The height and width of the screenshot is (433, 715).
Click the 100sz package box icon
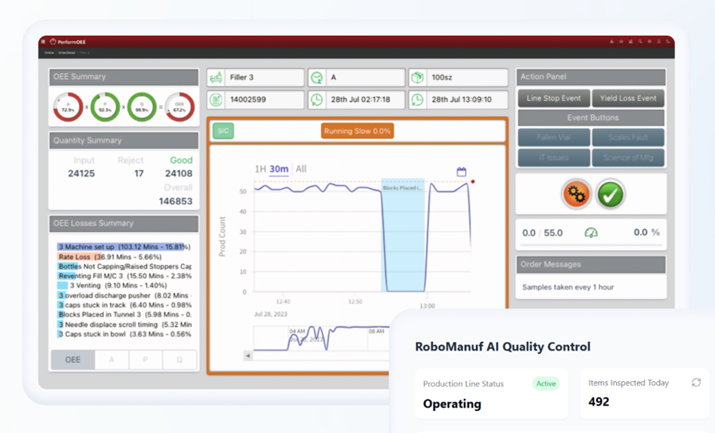417,77
